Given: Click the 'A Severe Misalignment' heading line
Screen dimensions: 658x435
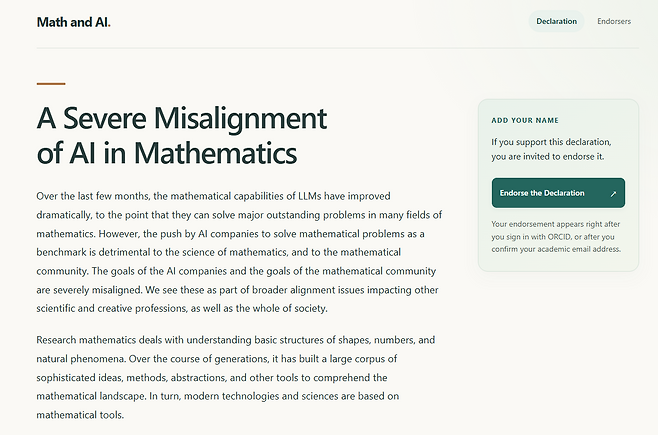Looking at the screenshot, I should (182, 118).
